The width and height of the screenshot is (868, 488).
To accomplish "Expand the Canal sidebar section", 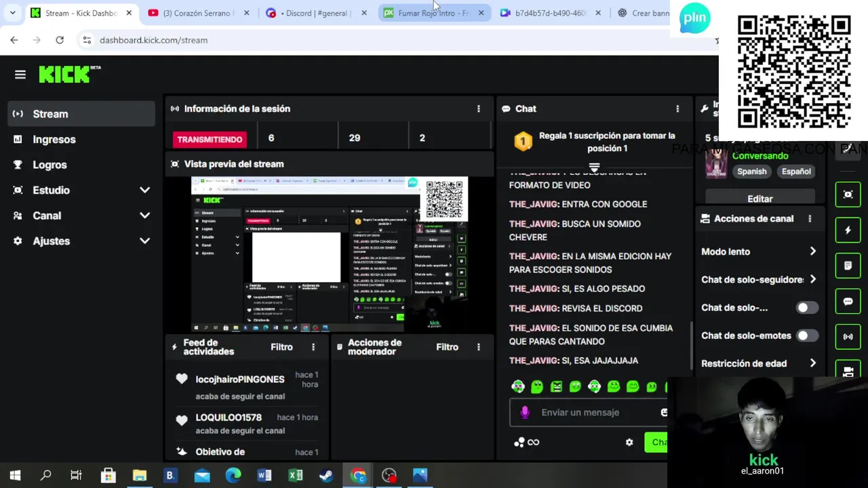I will click(81, 216).
